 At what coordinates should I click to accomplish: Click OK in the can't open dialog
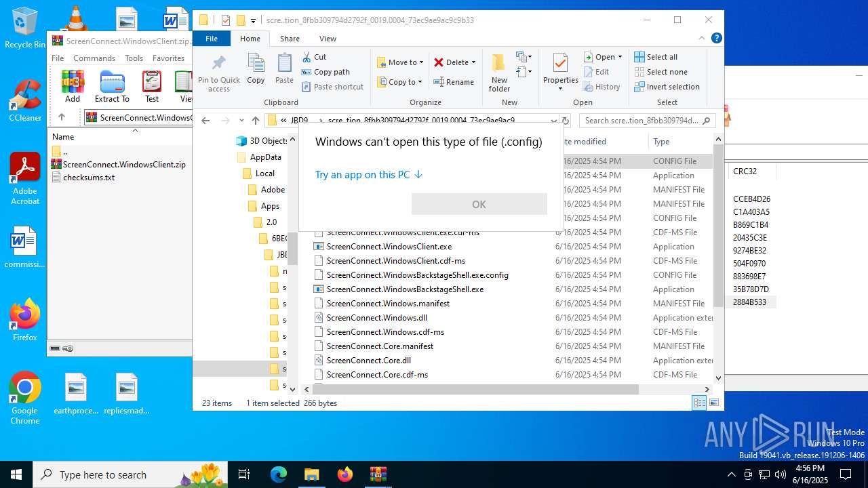click(479, 204)
